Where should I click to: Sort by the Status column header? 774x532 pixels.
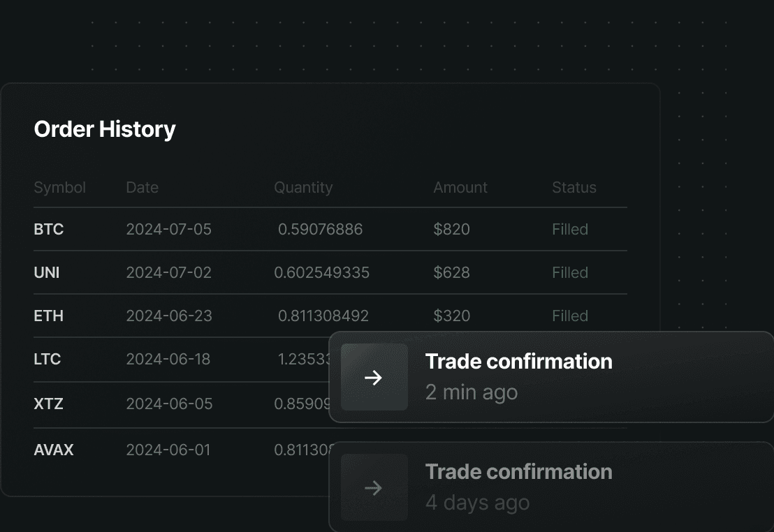[574, 187]
